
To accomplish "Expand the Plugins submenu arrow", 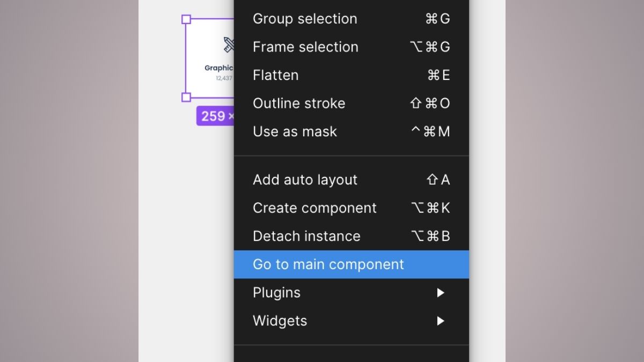I will pyautogui.click(x=441, y=292).
